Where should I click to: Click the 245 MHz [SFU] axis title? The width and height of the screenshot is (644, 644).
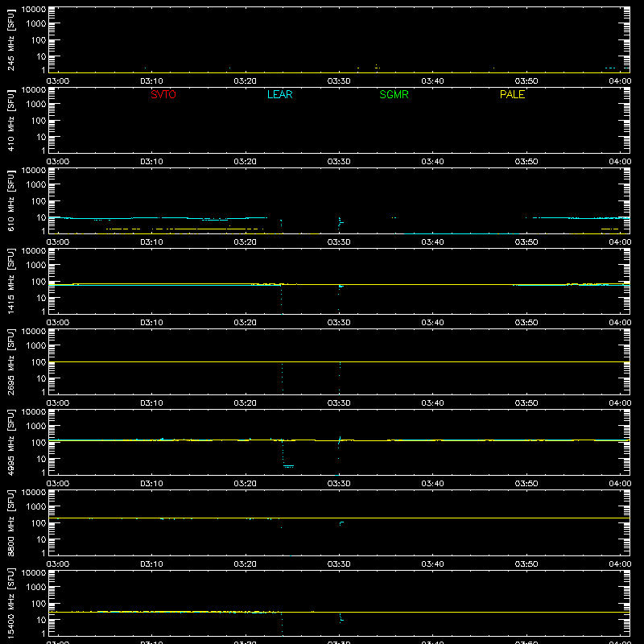pyautogui.click(x=11, y=39)
